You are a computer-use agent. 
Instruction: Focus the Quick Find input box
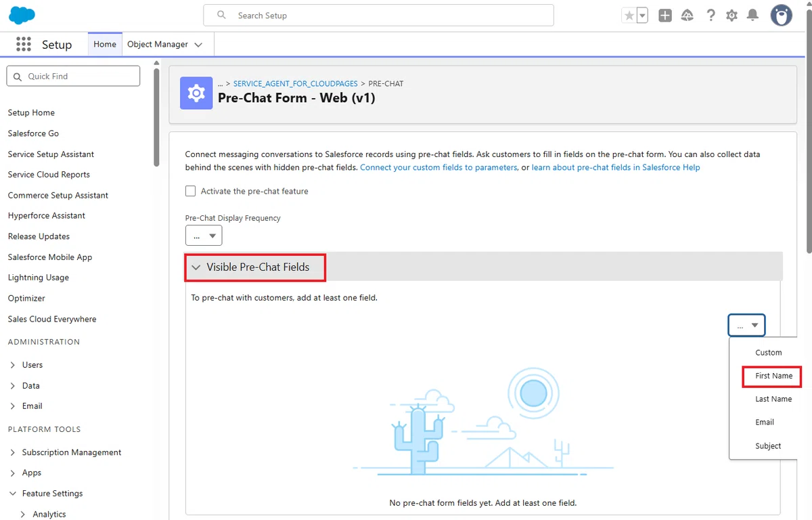click(73, 76)
